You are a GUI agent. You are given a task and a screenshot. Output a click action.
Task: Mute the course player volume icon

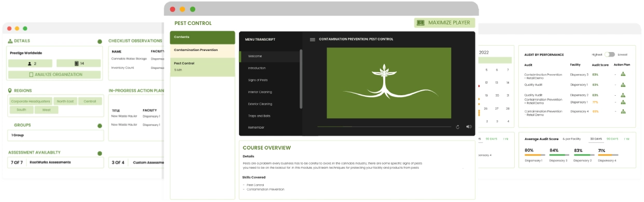(x=468, y=127)
